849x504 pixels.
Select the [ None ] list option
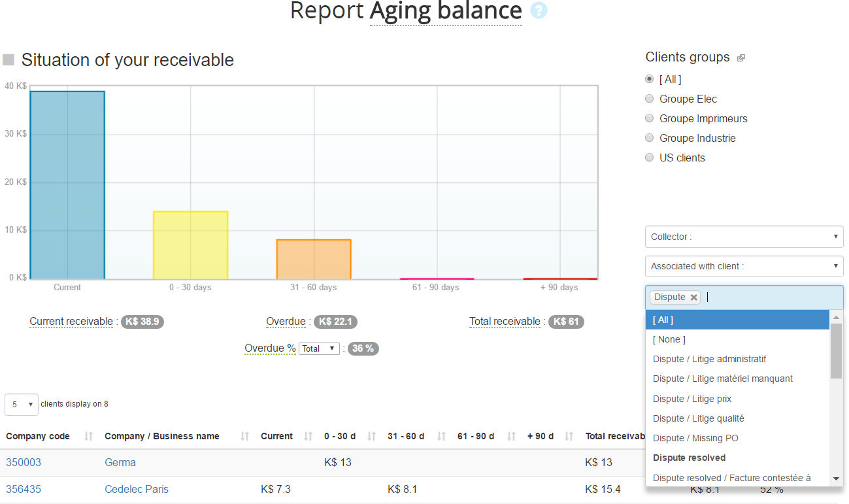[x=669, y=339]
